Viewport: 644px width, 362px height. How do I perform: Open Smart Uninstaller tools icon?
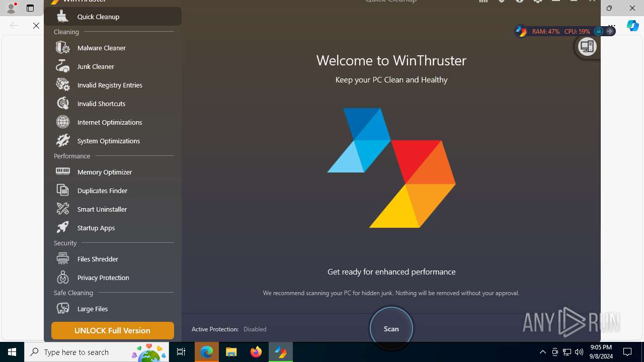coord(63,209)
